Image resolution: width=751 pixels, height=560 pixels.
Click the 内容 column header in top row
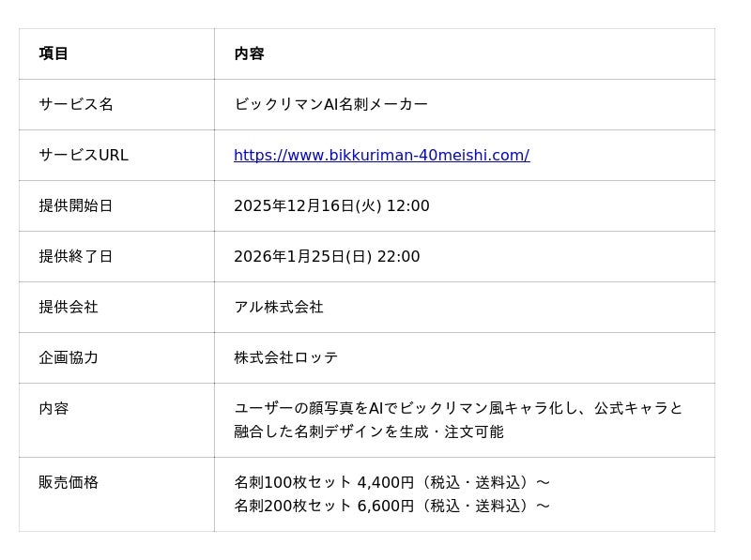click(x=249, y=54)
